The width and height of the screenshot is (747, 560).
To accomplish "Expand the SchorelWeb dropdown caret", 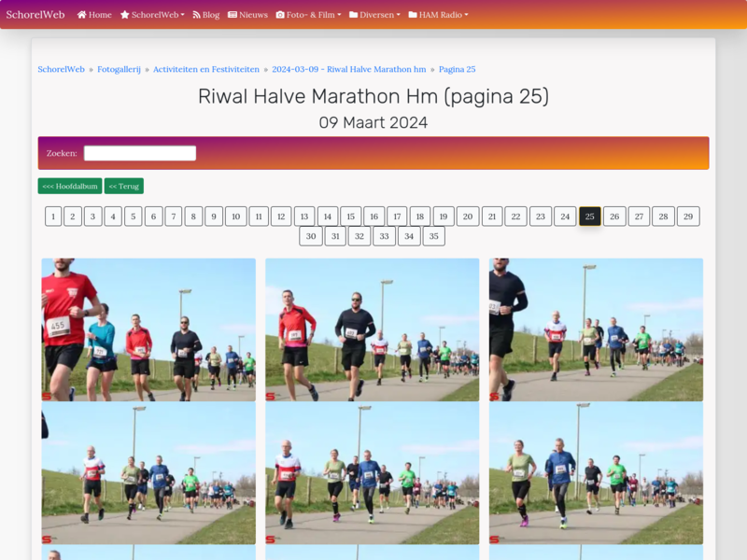I will tap(182, 15).
